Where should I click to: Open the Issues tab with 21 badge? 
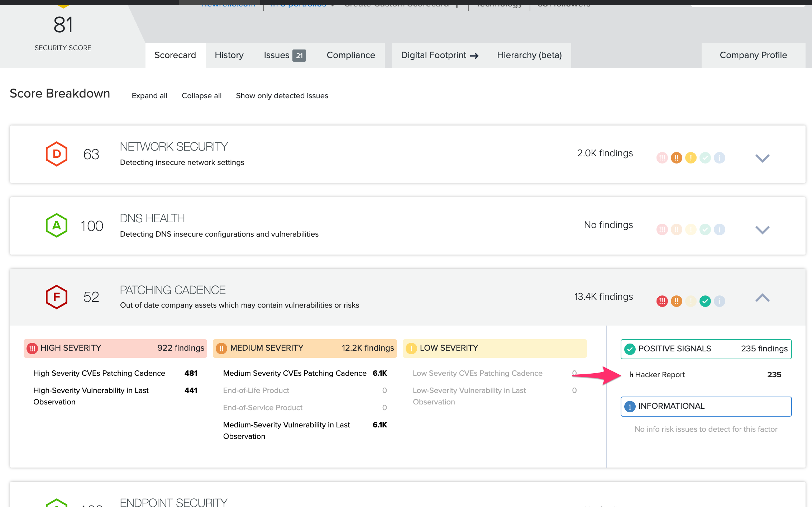click(285, 55)
